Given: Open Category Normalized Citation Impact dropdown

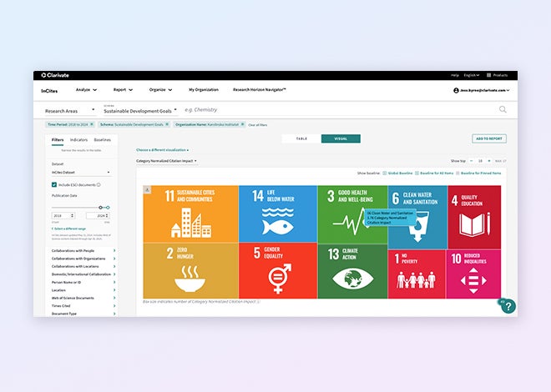Looking at the screenshot, I should [167, 160].
